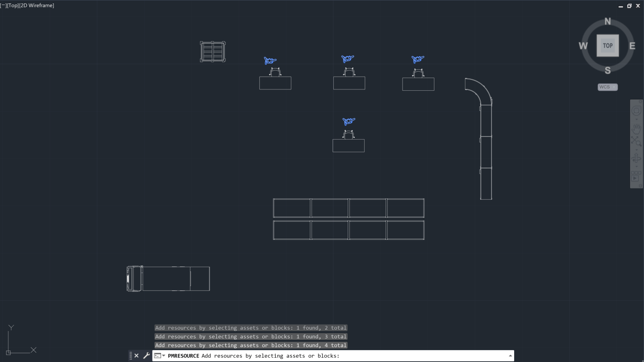The width and height of the screenshot is (644, 362).
Task: Open ShowMotion from the navigation bar
Action: coord(636,177)
